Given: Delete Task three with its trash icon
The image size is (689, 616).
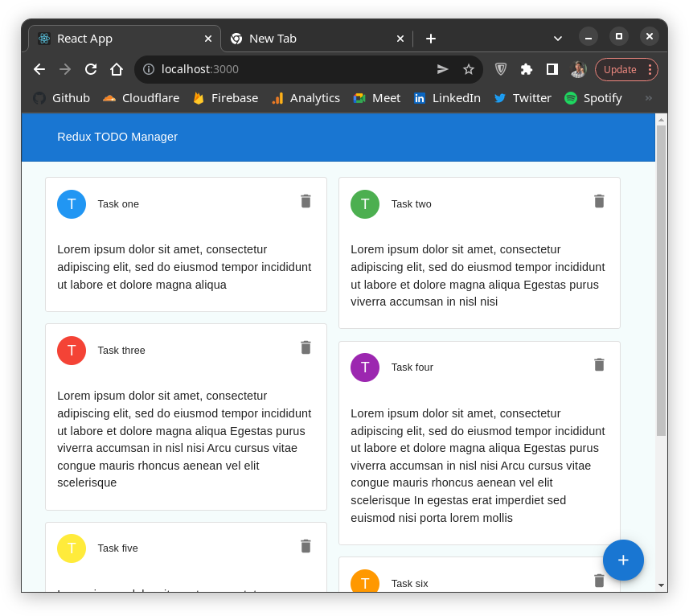Looking at the screenshot, I should pyautogui.click(x=306, y=347).
